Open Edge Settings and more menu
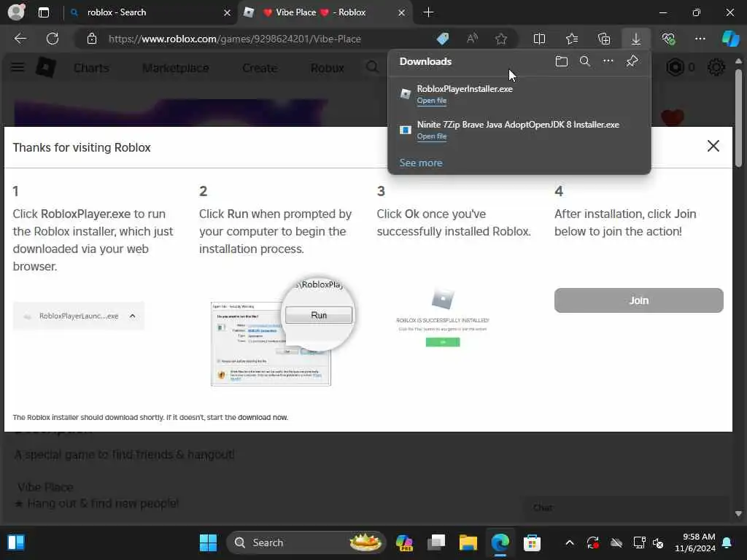This screenshot has width=747, height=560. [700, 39]
